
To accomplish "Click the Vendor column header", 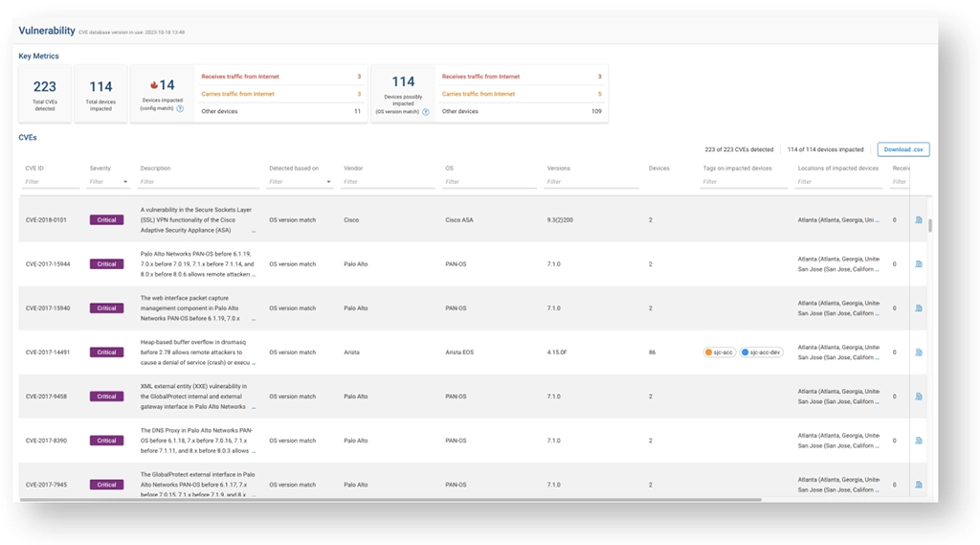I will [x=353, y=169].
